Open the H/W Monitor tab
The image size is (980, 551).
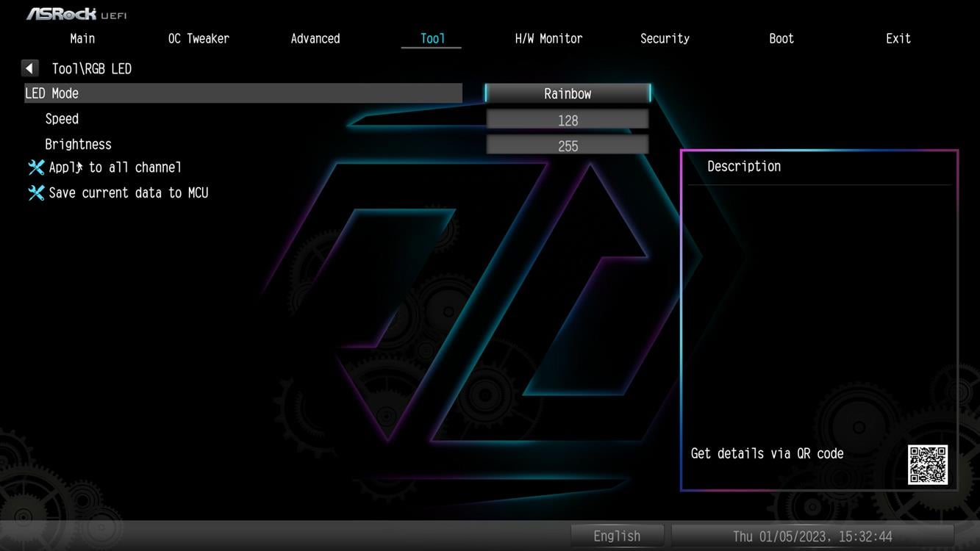coord(548,39)
